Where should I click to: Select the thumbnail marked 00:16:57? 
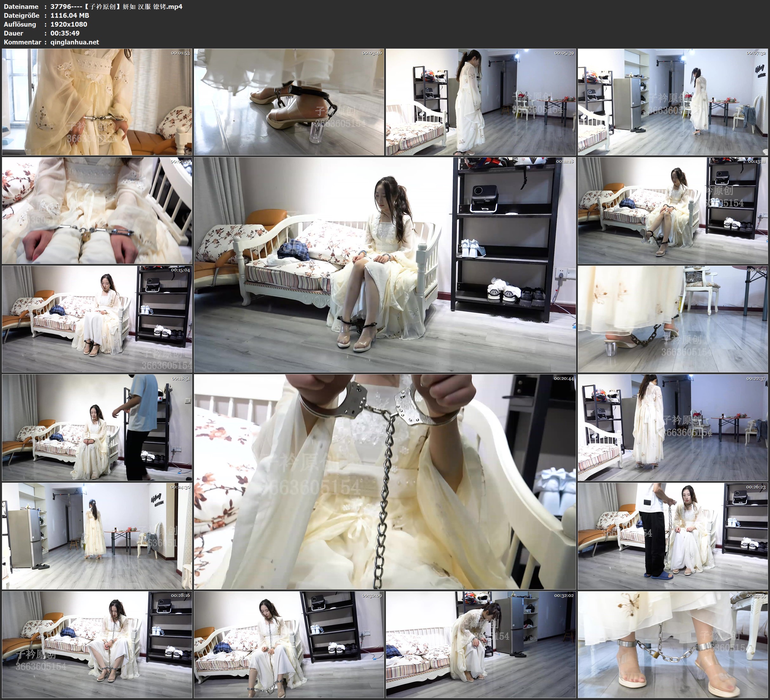tap(673, 319)
